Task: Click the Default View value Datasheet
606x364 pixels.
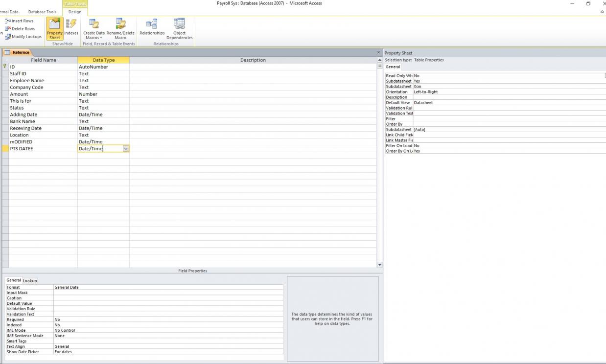Action: pos(509,103)
